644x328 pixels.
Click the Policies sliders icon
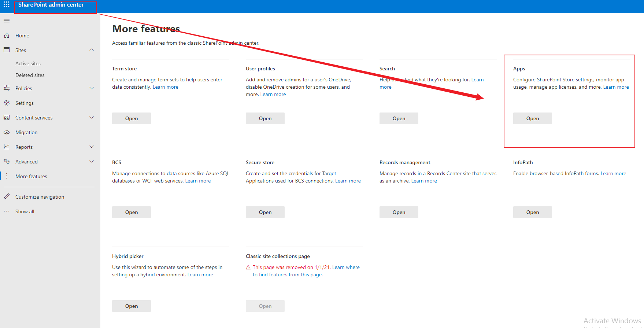coord(7,88)
